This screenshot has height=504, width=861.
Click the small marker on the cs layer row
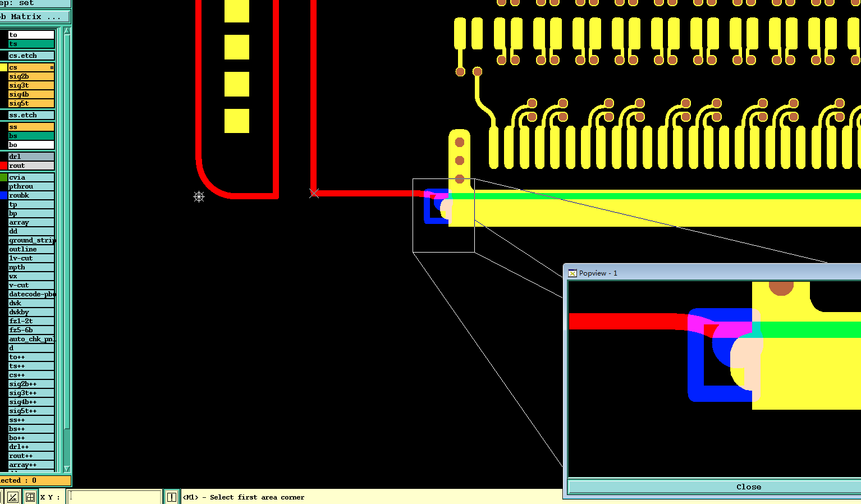pos(52,67)
